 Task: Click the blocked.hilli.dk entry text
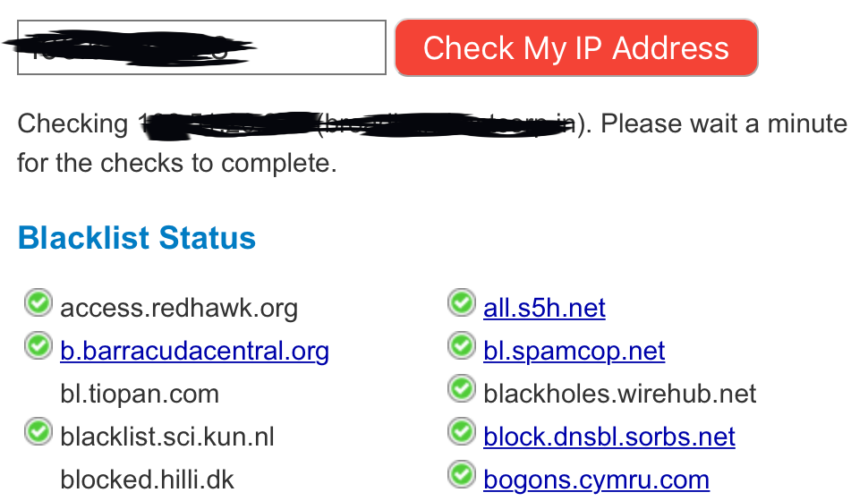coord(147,480)
